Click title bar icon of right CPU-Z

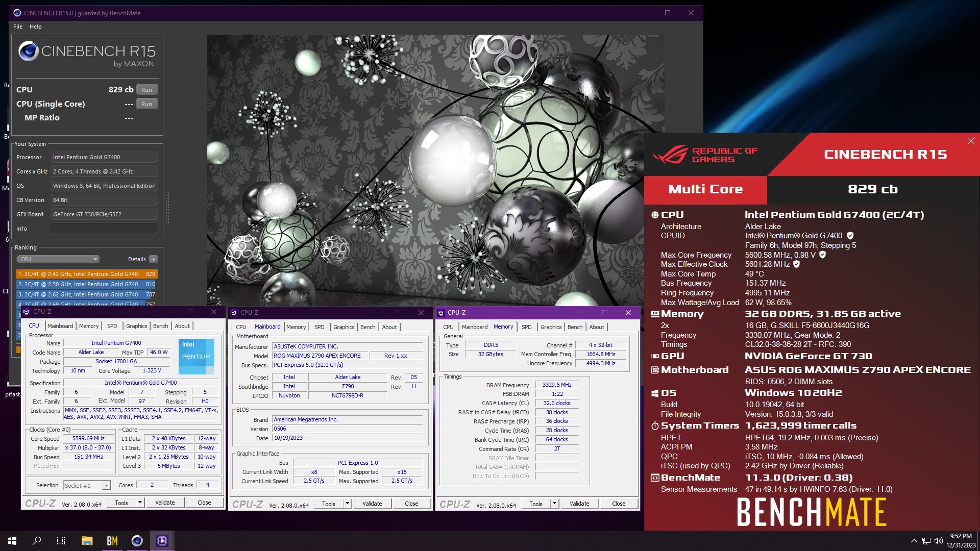(x=441, y=313)
